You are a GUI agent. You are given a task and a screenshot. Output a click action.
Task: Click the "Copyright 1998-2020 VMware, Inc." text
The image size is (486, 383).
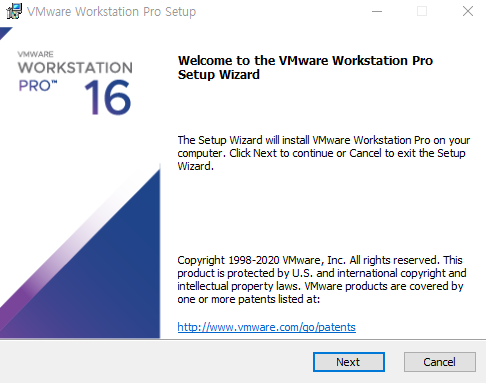pos(261,260)
